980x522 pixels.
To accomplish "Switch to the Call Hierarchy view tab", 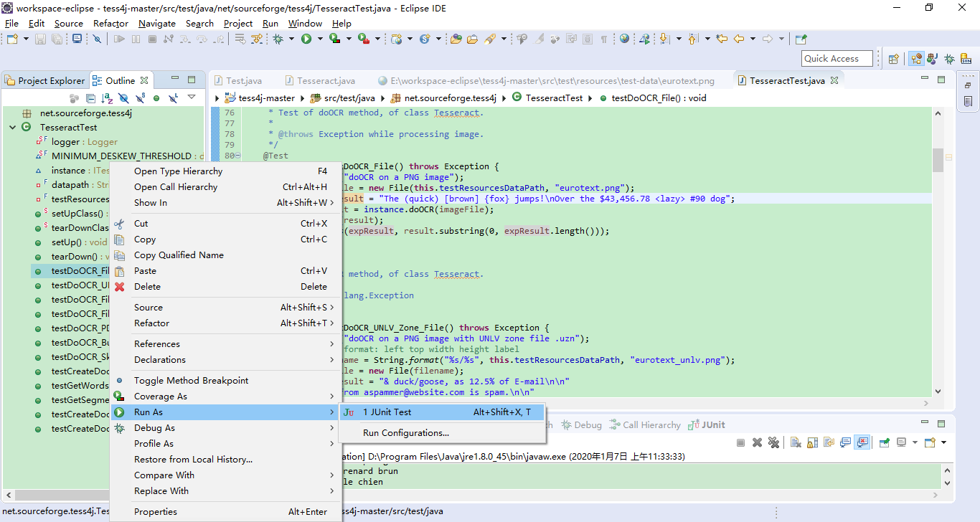I will point(644,424).
